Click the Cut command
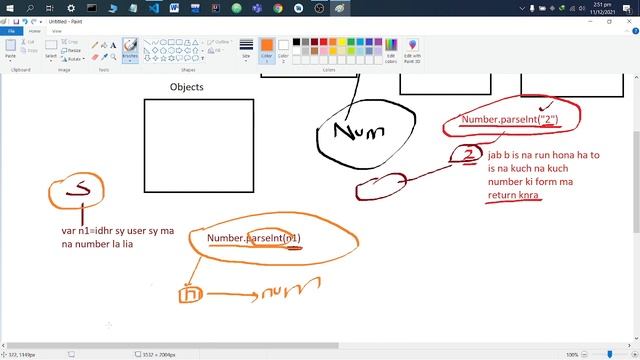 tap(28, 42)
